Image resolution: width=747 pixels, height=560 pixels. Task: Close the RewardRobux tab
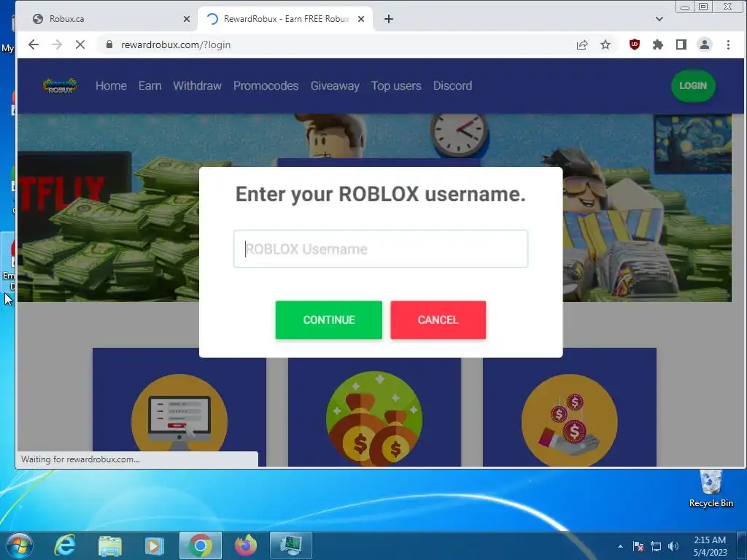361,19
